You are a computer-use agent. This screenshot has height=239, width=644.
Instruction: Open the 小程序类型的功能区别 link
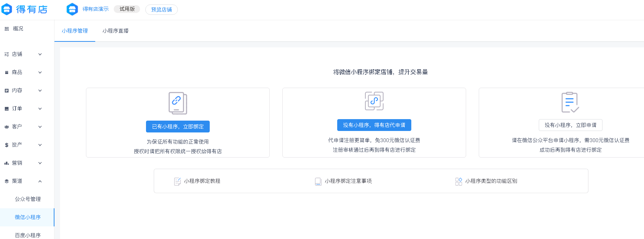491,181
